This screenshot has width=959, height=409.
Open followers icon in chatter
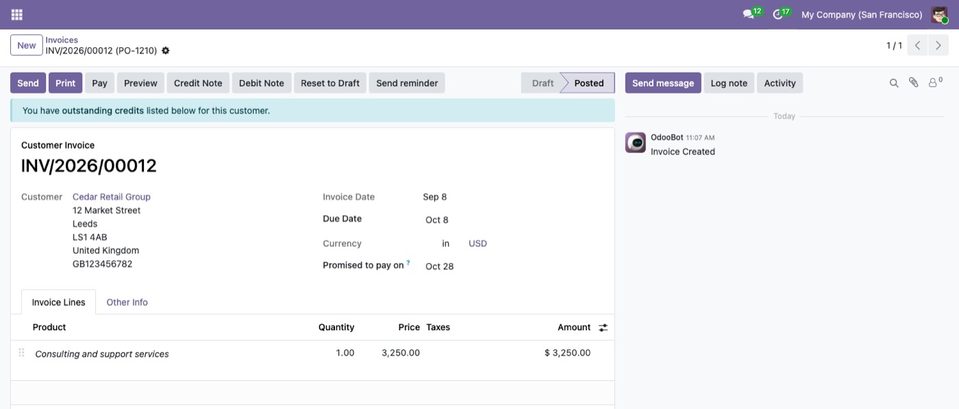click(x=935, y=83)
